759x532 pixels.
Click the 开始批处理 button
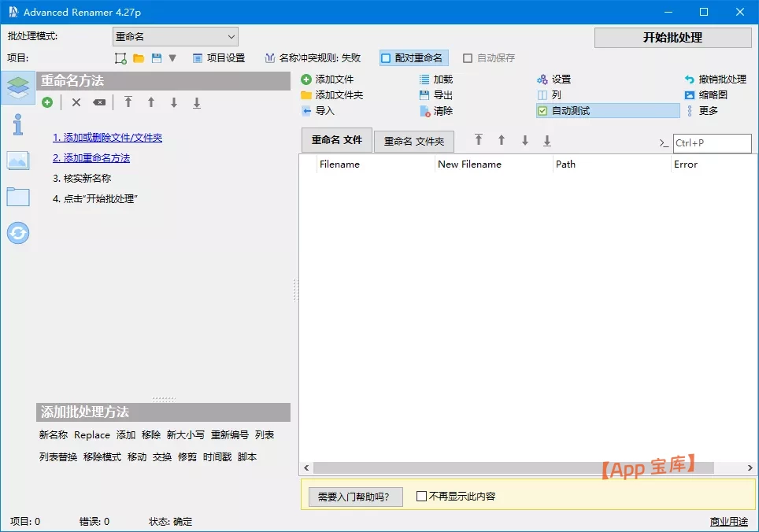(673, 37)
